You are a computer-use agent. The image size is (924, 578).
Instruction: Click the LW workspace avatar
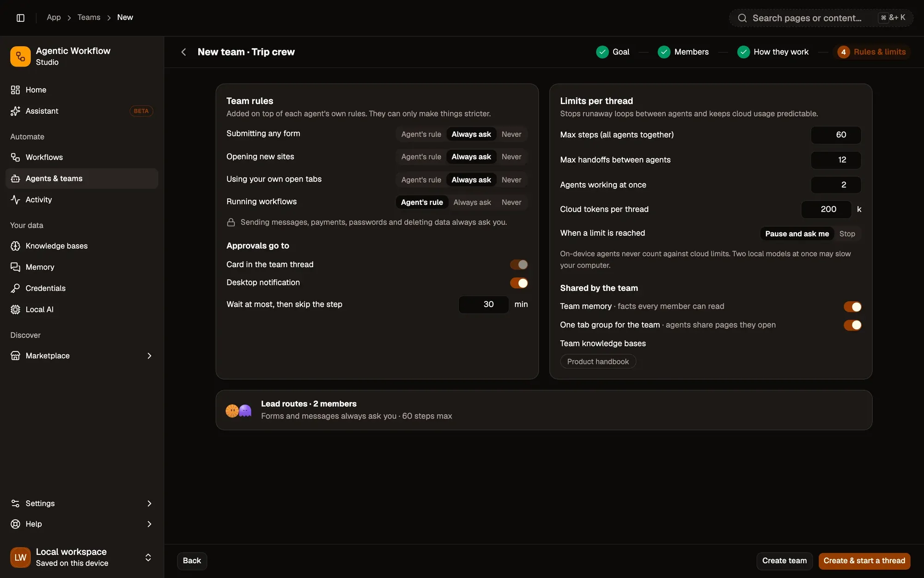coord(20,557)
